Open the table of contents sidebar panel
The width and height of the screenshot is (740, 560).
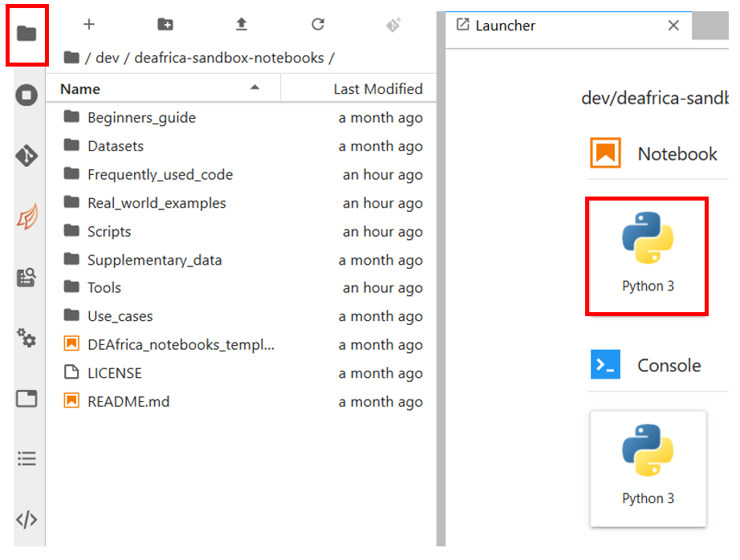(26, 458)
